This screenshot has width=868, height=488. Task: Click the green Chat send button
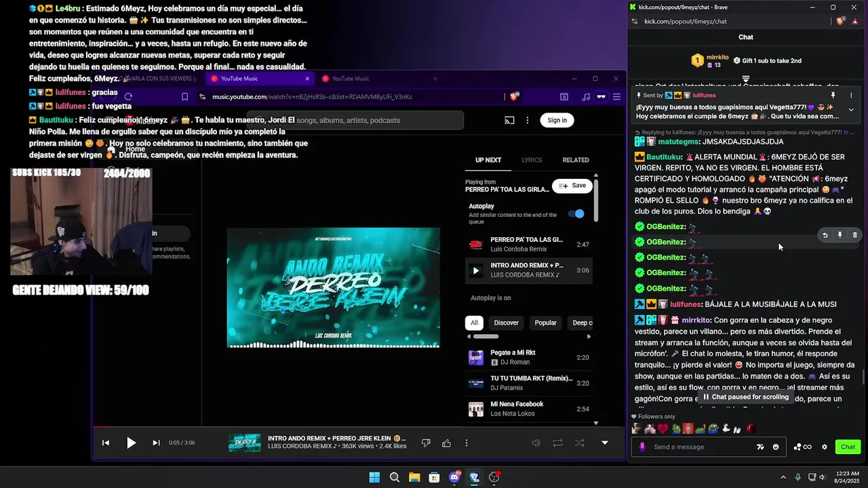[848, 447]
